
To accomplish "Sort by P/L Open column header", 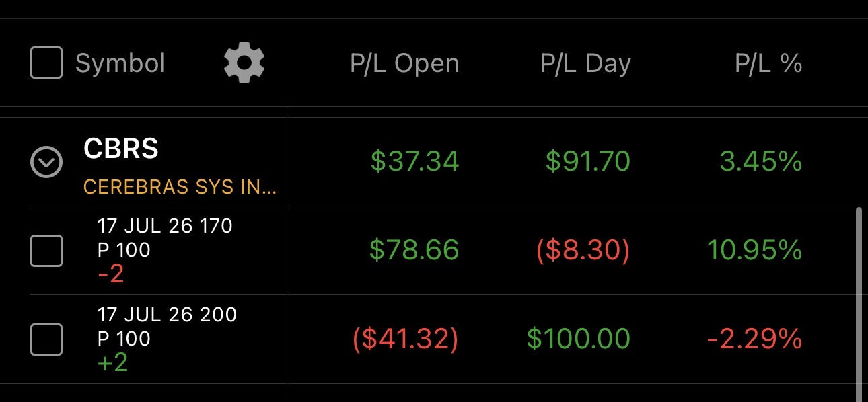I will (404, 63).
